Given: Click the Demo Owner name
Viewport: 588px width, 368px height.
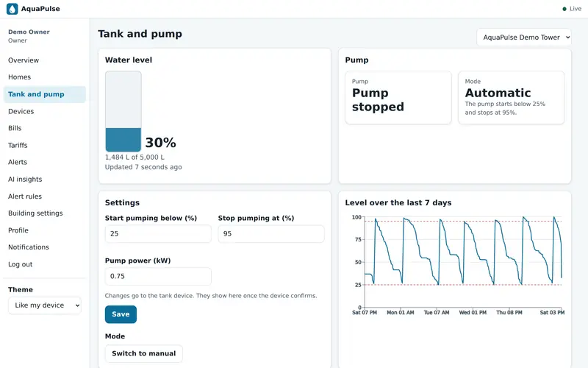Looking at the screenshot, I should click(29, 32).
